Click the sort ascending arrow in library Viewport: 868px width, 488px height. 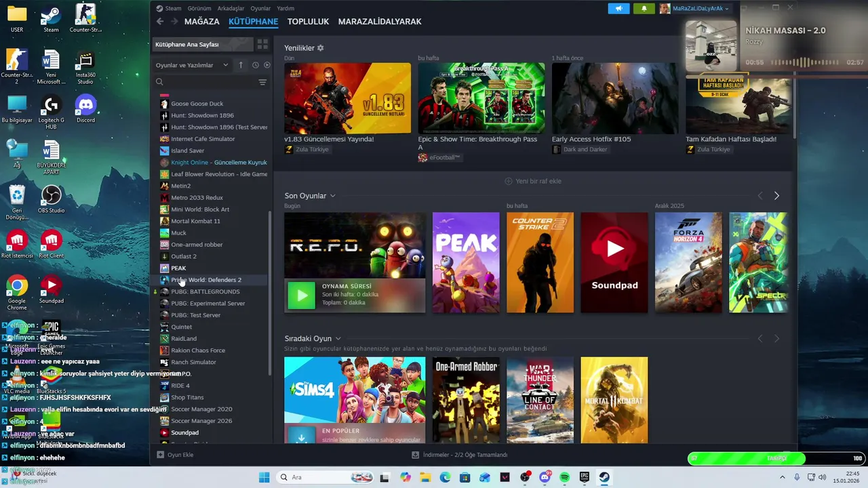coord(241,65)
